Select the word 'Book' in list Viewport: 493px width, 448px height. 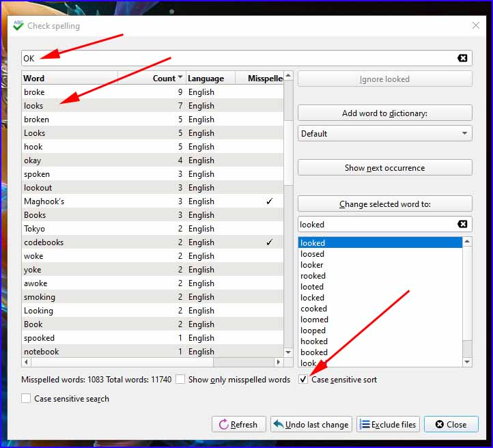152,324
